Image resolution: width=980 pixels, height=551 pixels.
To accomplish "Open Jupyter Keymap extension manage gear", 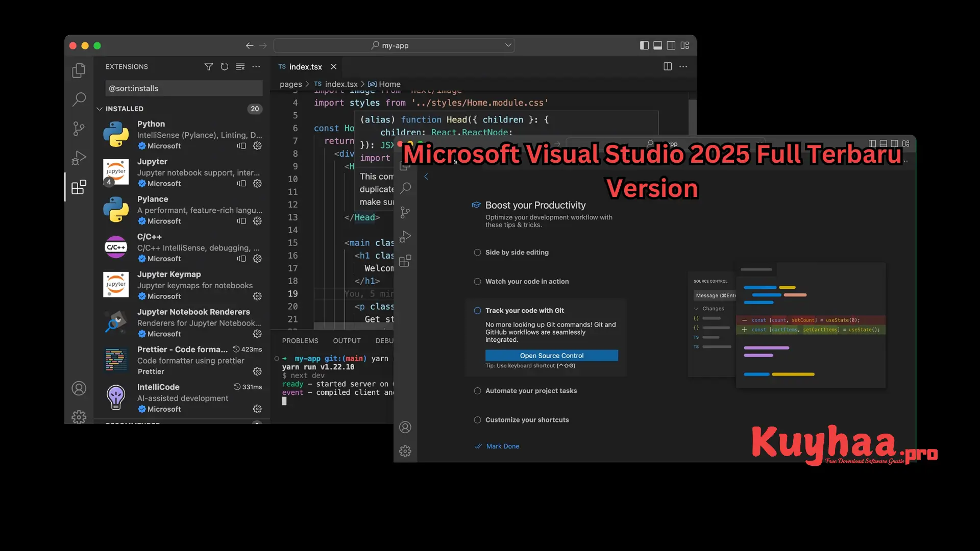I will (257, 296).
